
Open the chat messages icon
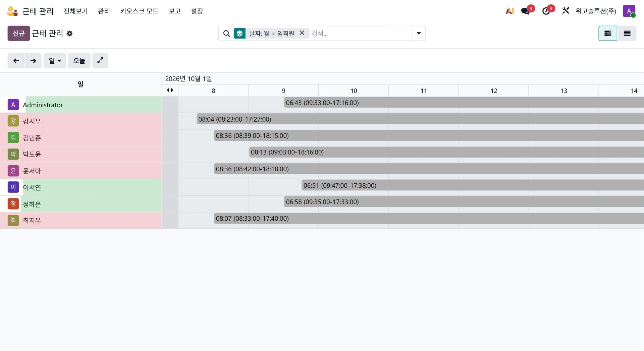[525, 11]
